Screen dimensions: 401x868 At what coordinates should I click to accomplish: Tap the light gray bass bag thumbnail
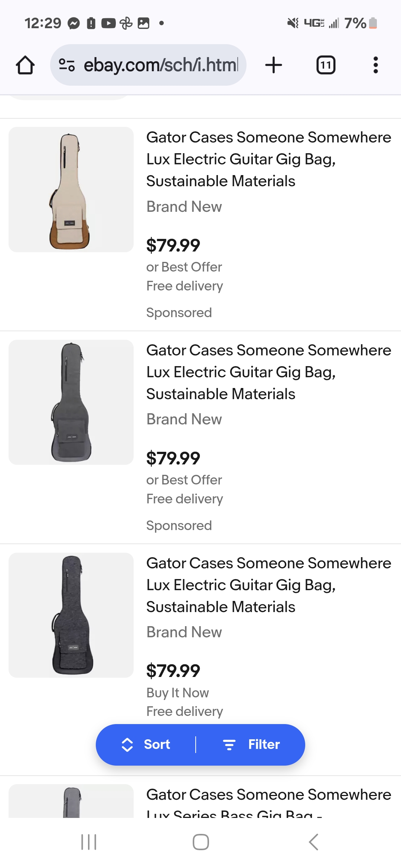coord(71,801)
